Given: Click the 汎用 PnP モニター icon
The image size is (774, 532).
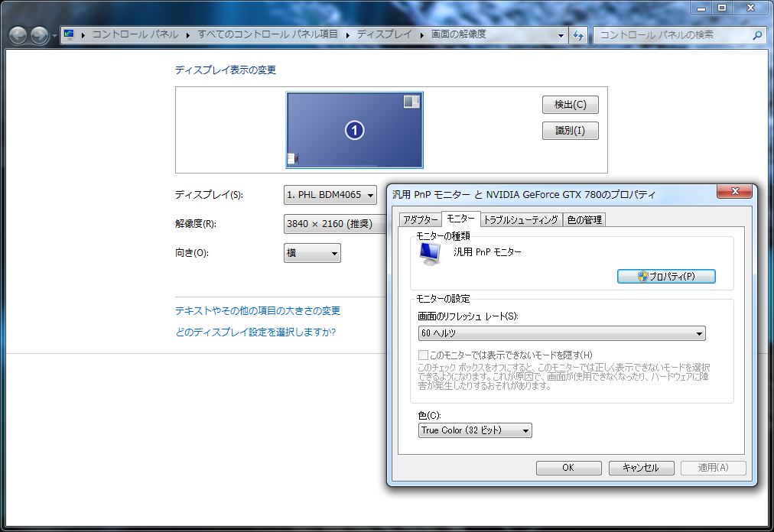Looking at the screenshot, I should (430, 255).
